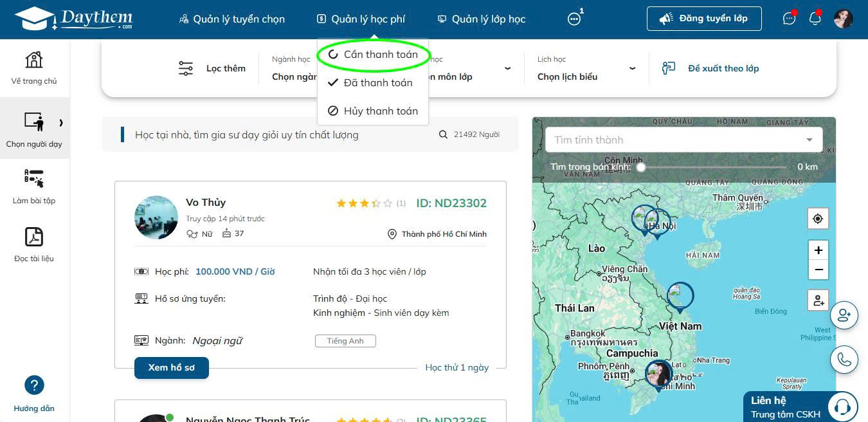Select Hủy thanh toán menu entry

(373, 111)
